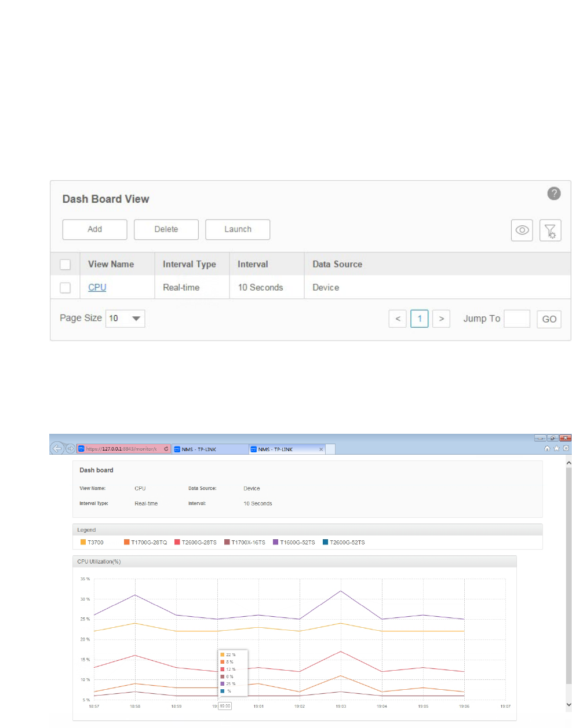Click the Legend panel header
The image size is (572, 728).
tap(308, 529)
